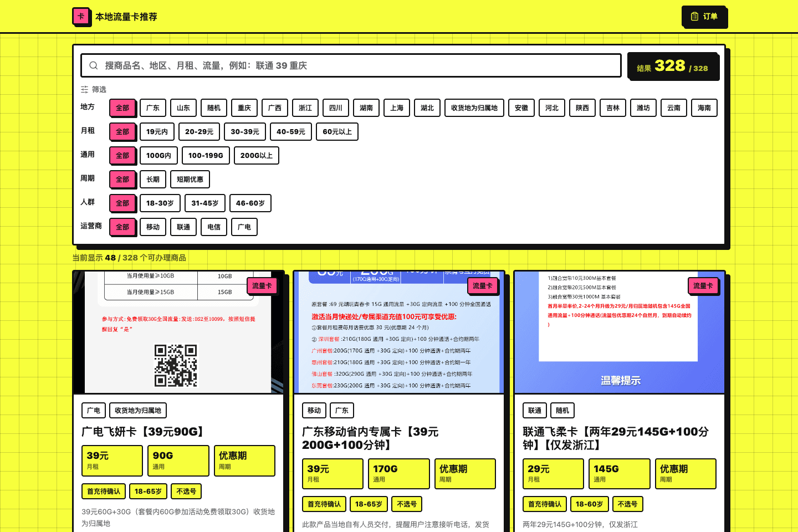
Task: Select 云南 region filter
Action: pyautogui.click(x=674, y=108)
